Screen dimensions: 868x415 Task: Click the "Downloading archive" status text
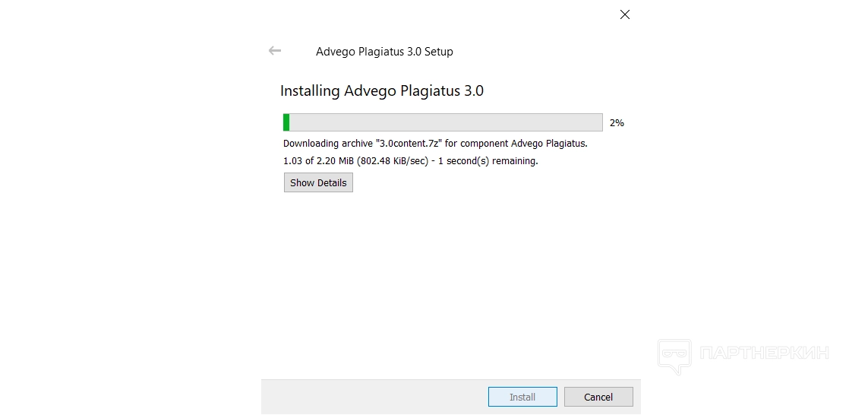tap(327, 143)
